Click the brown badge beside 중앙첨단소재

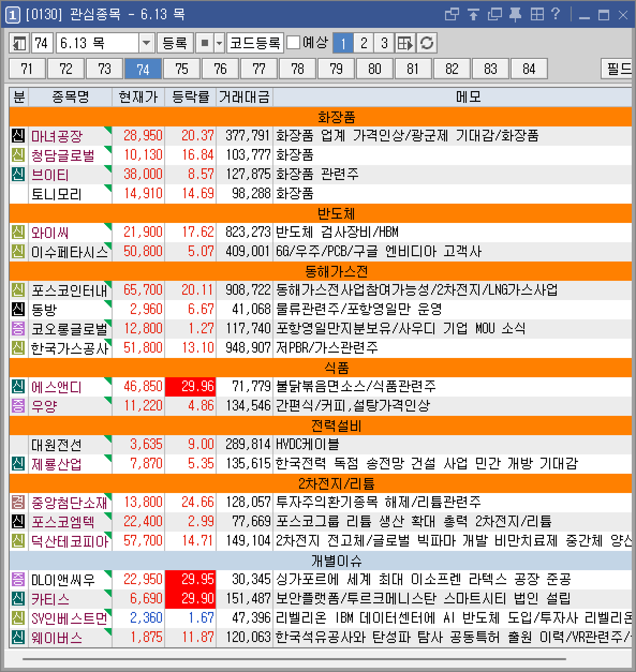point(18,502)
